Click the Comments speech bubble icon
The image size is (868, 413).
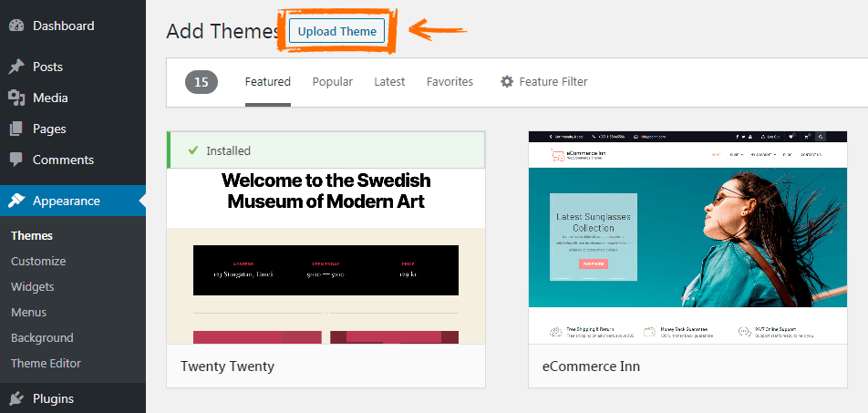click(16, 160)
